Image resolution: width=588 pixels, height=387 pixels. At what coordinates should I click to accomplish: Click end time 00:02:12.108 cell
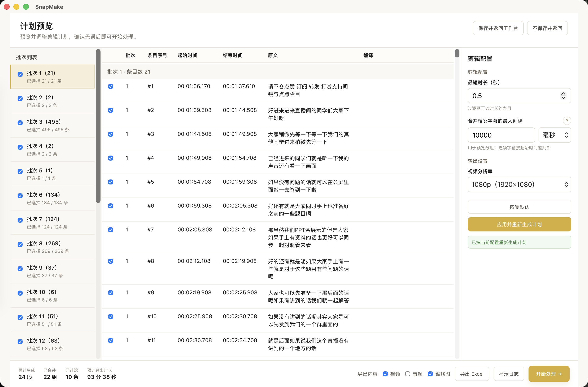coord(239,230)
